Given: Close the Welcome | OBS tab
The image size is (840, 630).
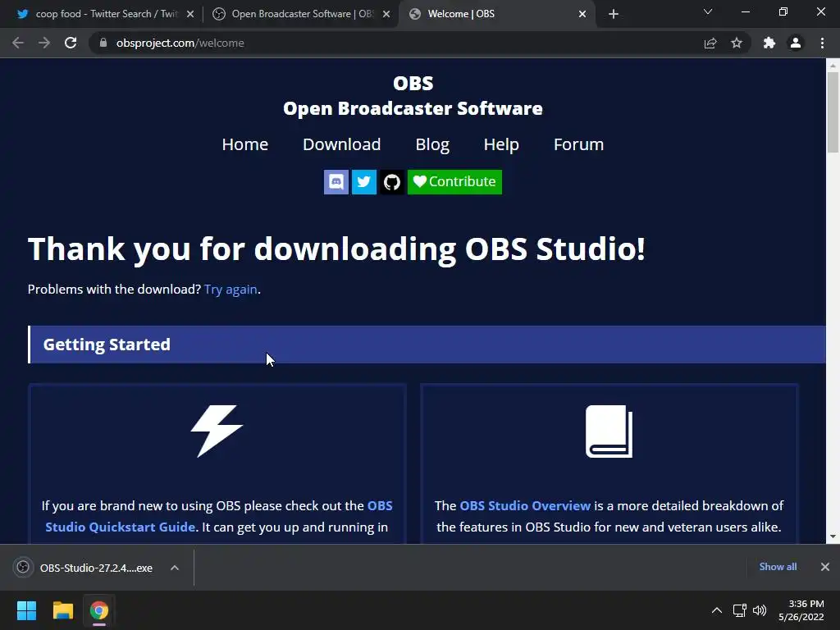Looking at the screenshot, I should pos(582,15).
